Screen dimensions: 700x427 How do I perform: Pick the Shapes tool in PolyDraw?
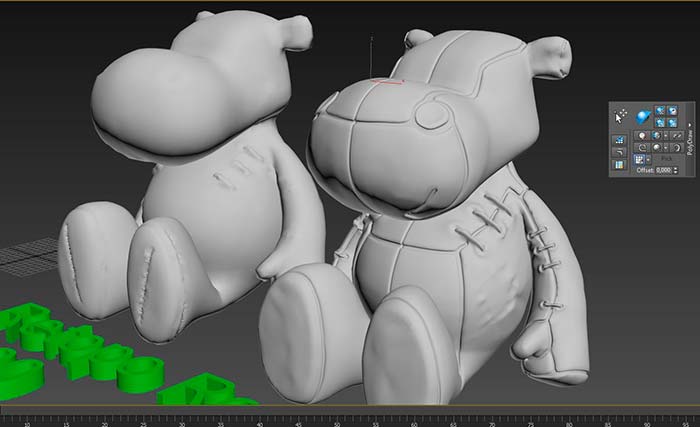641,135
